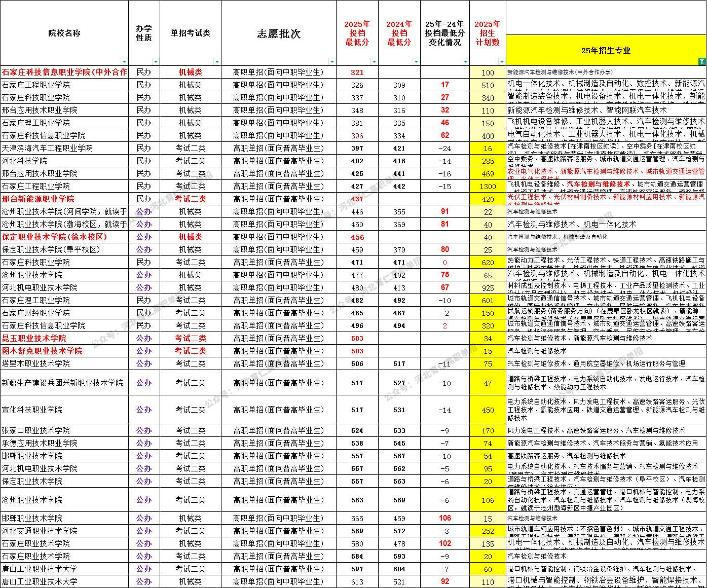Viewport: 707px width, 588px height.
Task: Select the 塔里木职业技术学院 cell
Action: (64, 363)
